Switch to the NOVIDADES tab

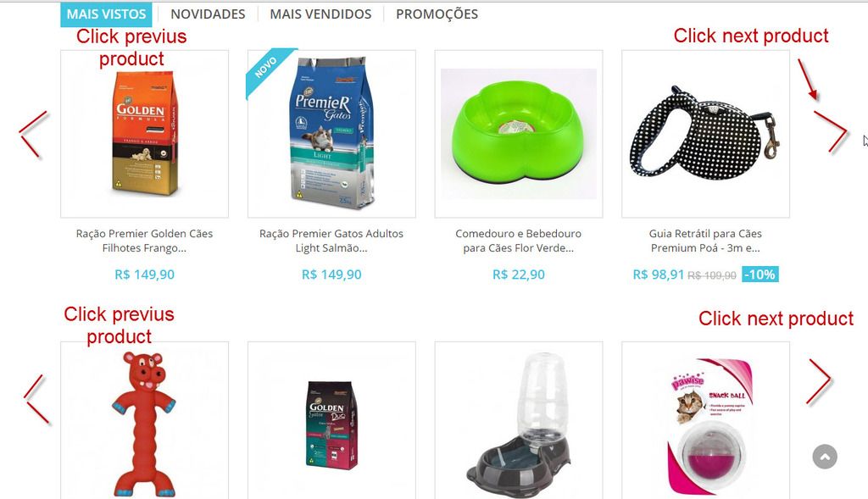click(x=208, y=14)
